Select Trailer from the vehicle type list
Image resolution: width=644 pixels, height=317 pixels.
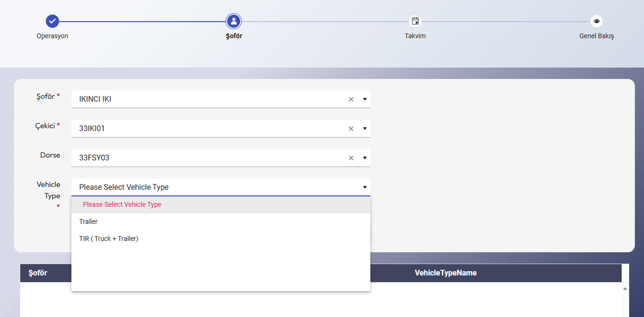89,221
